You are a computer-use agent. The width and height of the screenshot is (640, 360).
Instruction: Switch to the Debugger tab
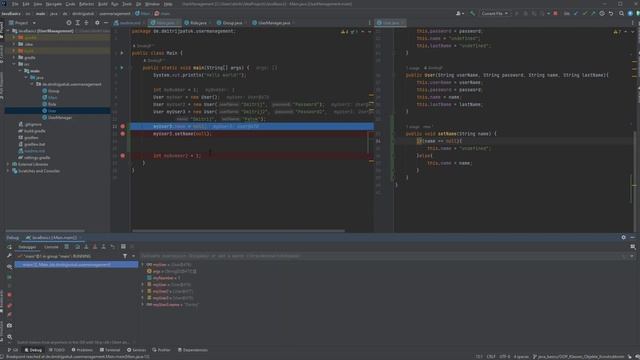[x=27, y=247]
